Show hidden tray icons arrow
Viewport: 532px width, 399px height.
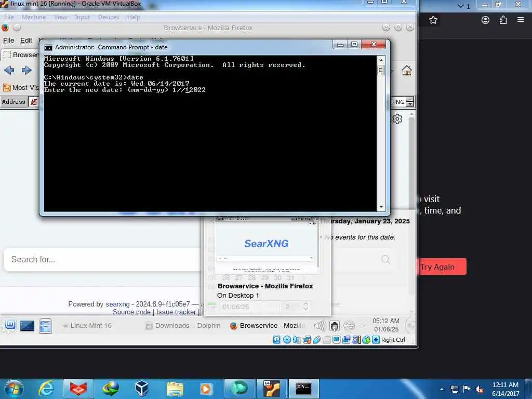point(442,389)
